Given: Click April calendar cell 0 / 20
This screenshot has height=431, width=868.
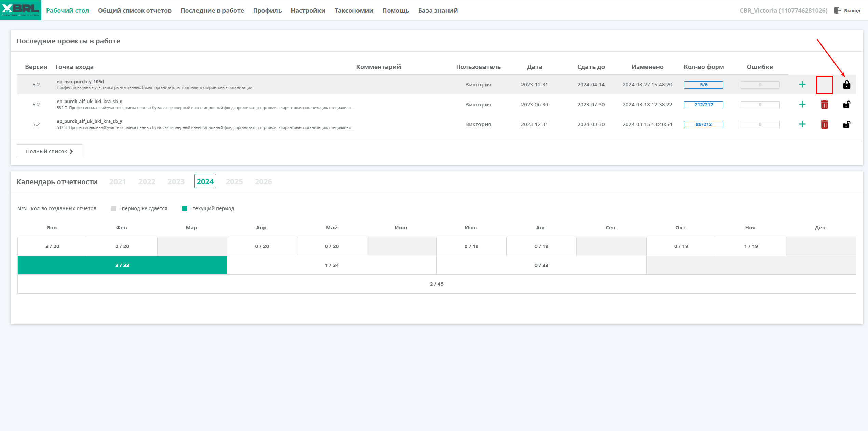Looking at the screenshot, I should tap(262, 246).
